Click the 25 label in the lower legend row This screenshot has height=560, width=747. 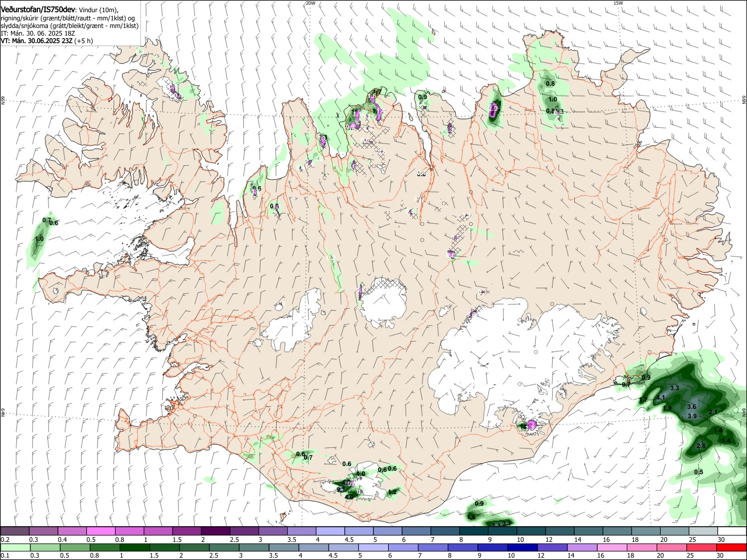(690, 556)
